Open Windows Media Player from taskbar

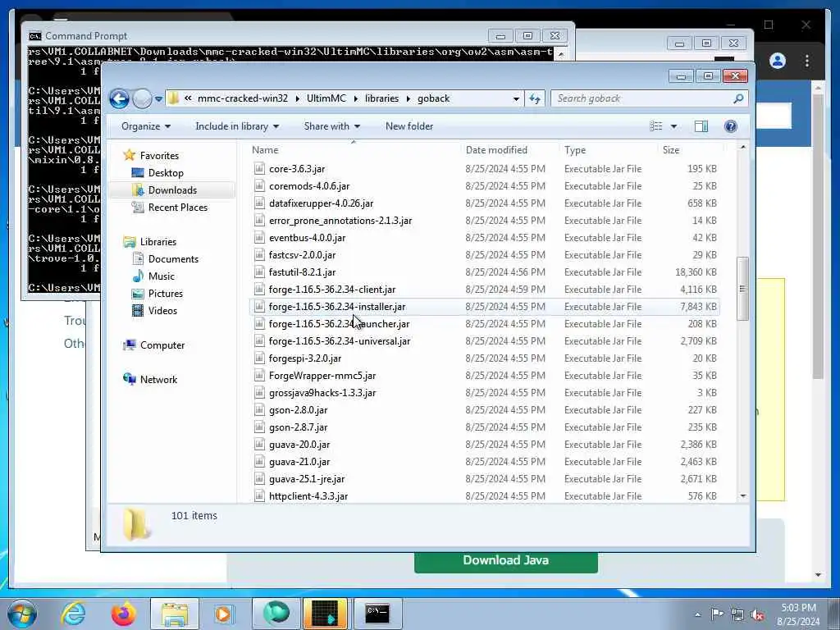pos(224,614)
